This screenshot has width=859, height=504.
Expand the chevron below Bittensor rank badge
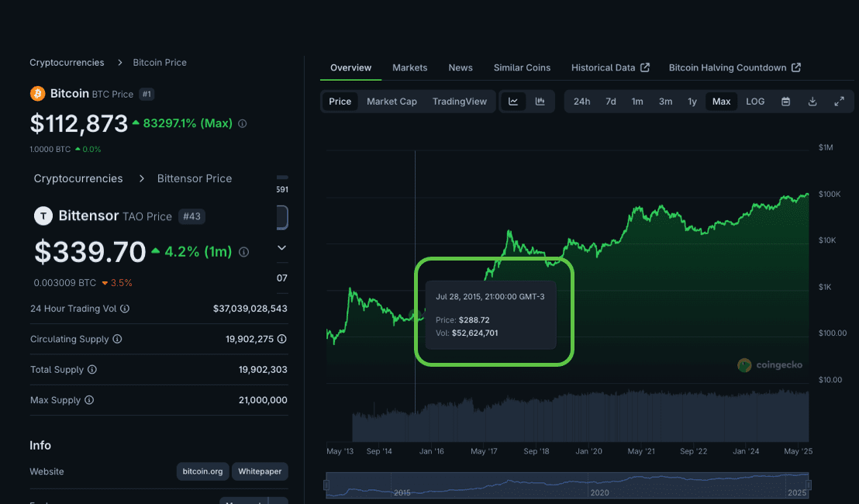click(x=282, y=248)
